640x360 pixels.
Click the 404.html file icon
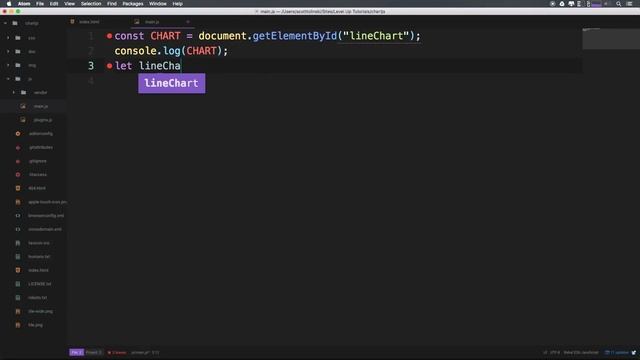click(18, 188)
